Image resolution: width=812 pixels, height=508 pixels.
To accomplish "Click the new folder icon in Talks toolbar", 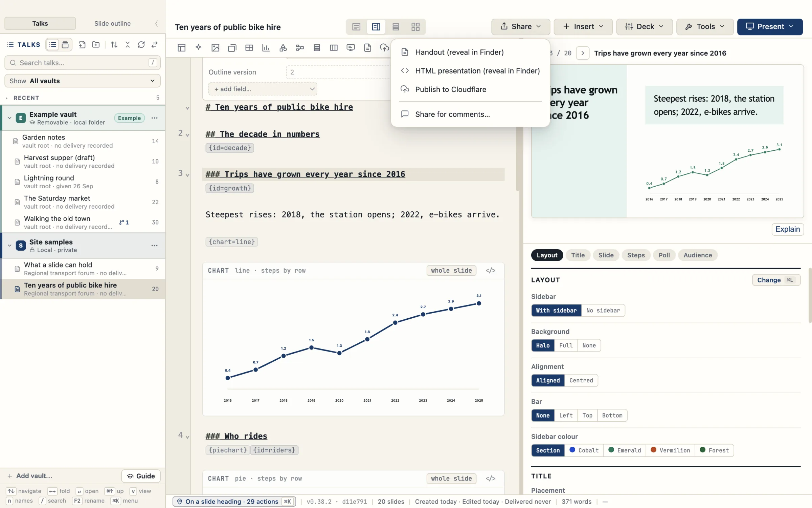I will pos(96,45).
